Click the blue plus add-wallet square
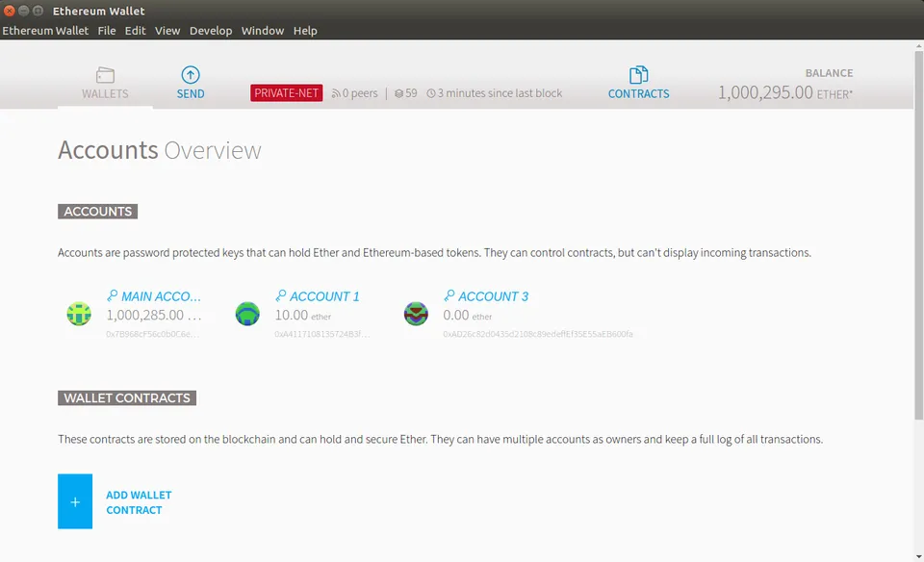The height and width of the screenshot is (562, 924). (x=75, y=501)
